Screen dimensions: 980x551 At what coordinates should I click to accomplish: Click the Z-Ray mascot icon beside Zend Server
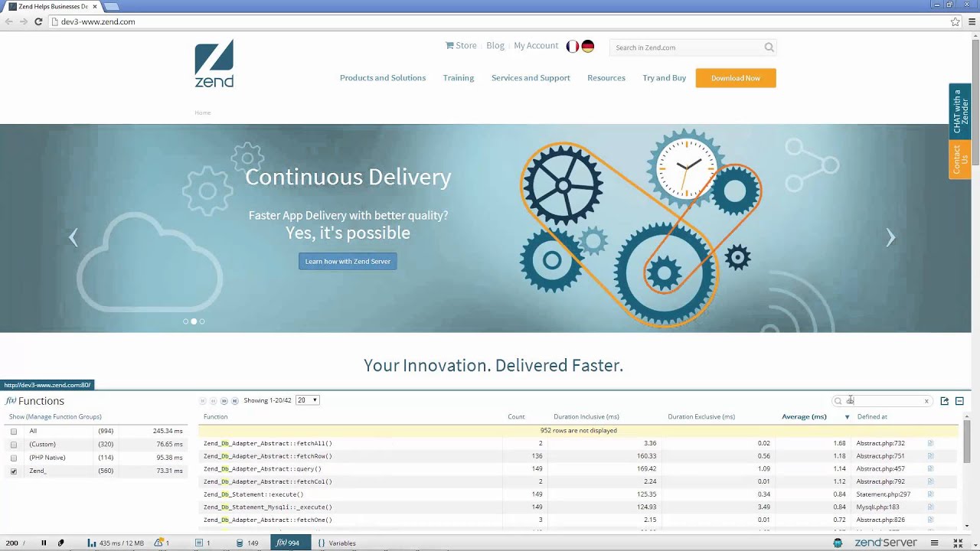point(838,543)
